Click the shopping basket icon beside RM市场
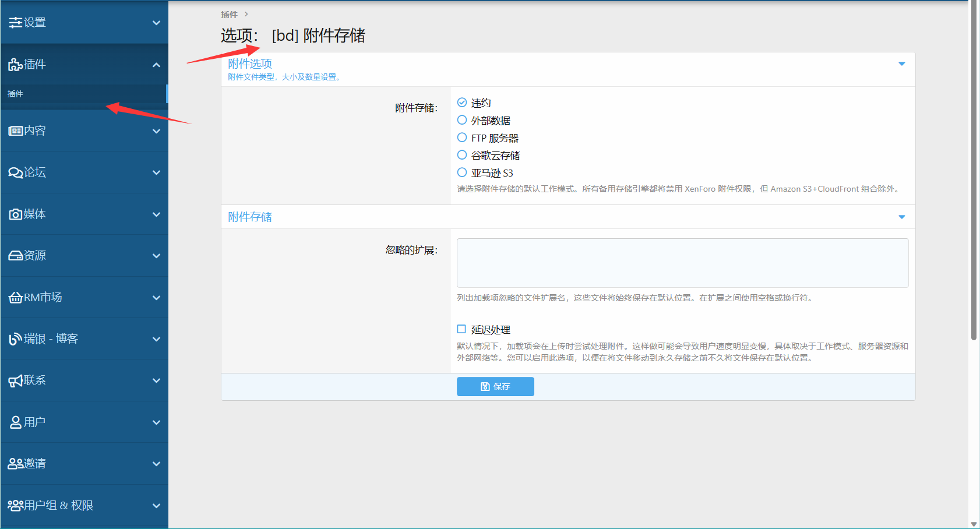This screenshot has height=529, width=980. [15, 298]
